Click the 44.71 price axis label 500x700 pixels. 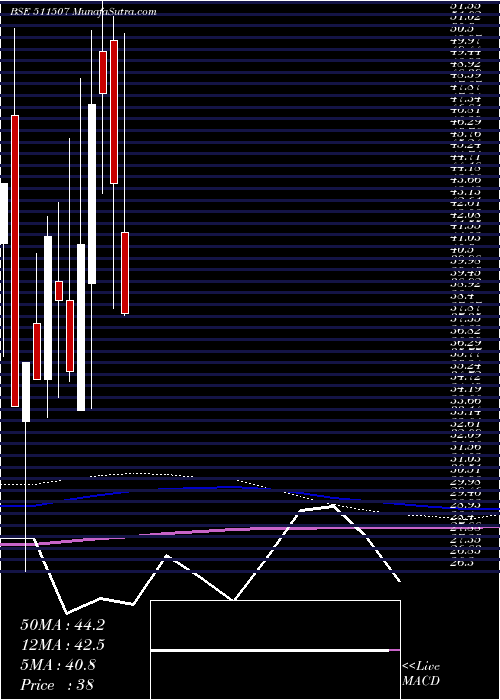[x=465, y=157]
